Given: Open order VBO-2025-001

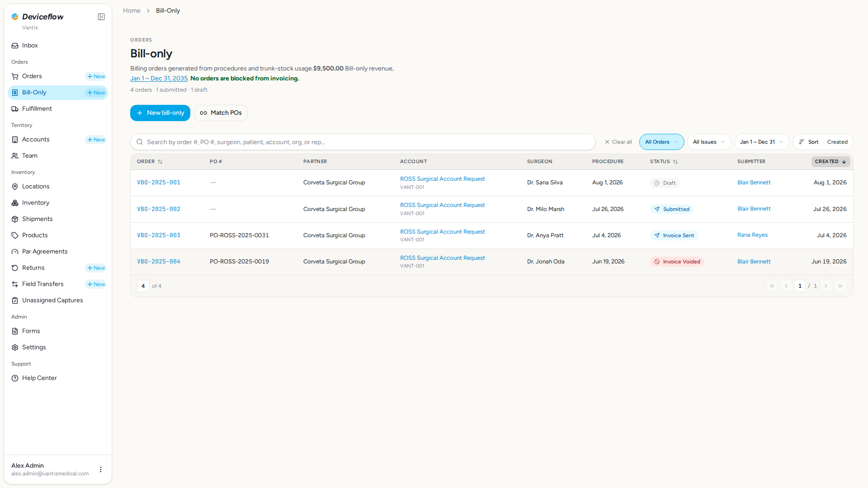Looking at the screenshot, I should point(159,183).
